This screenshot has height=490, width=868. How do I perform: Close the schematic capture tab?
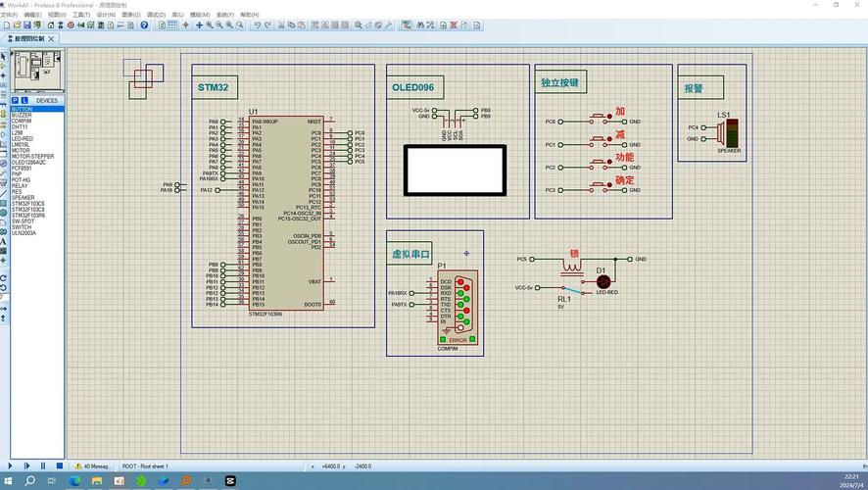52,39
